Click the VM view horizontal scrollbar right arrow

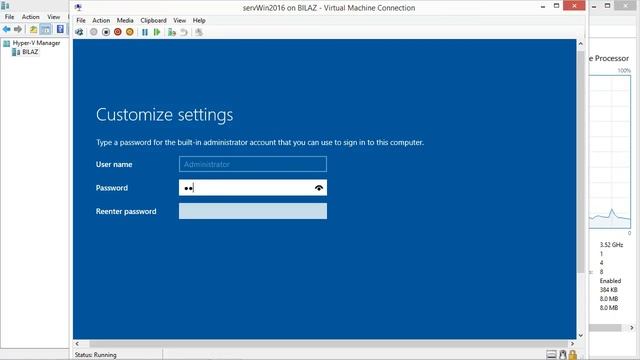click(x=572, y=344)
